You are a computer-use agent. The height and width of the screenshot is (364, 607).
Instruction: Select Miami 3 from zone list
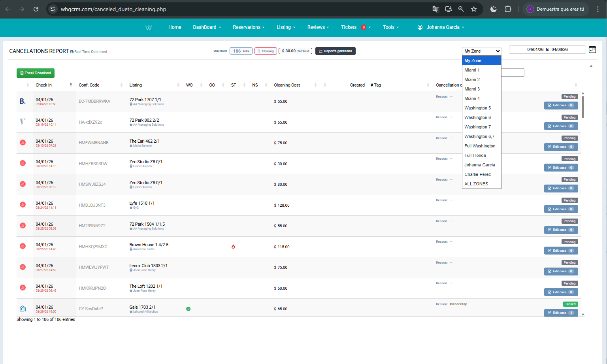[472, 89]
